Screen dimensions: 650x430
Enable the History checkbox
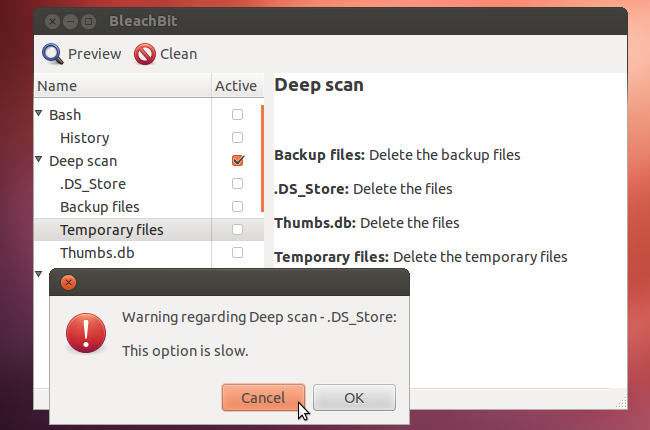tap(237, 137)
